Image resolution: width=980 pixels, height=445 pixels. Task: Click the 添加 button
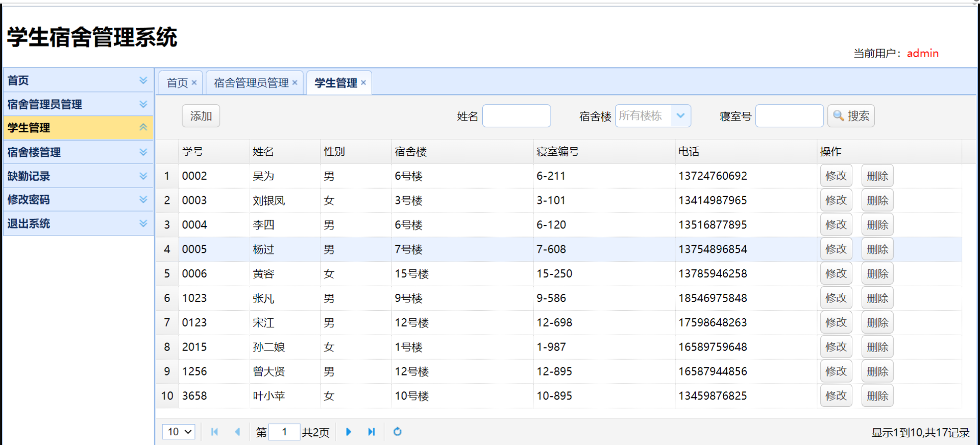[x=201, y=116]
